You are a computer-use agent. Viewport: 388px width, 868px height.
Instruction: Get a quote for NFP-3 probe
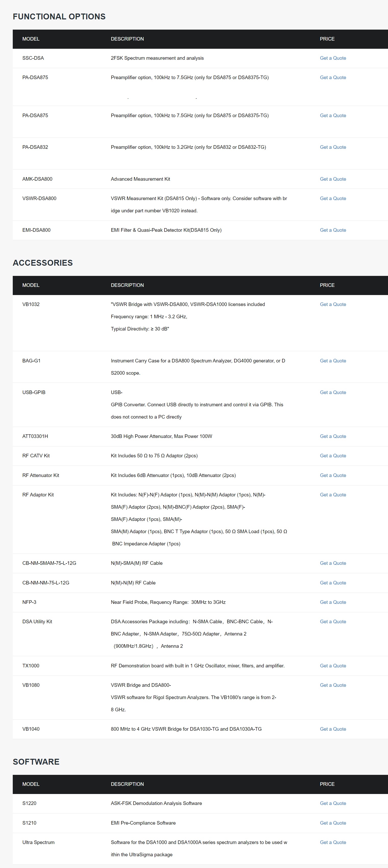(x=333, y=602)
